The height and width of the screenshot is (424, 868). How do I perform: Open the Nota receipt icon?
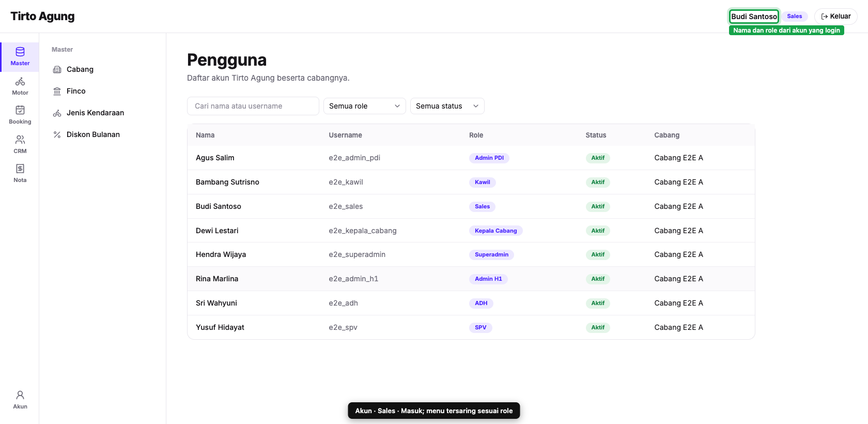pyautogui.click(x=20, y=169)
